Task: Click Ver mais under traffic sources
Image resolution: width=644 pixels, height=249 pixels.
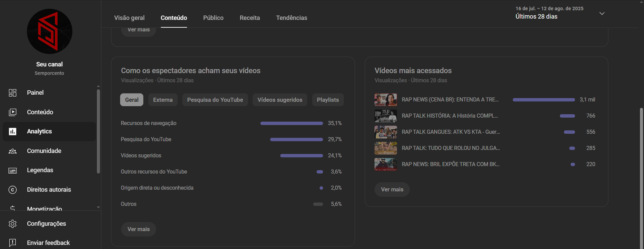Action: (x=138, y=229)
